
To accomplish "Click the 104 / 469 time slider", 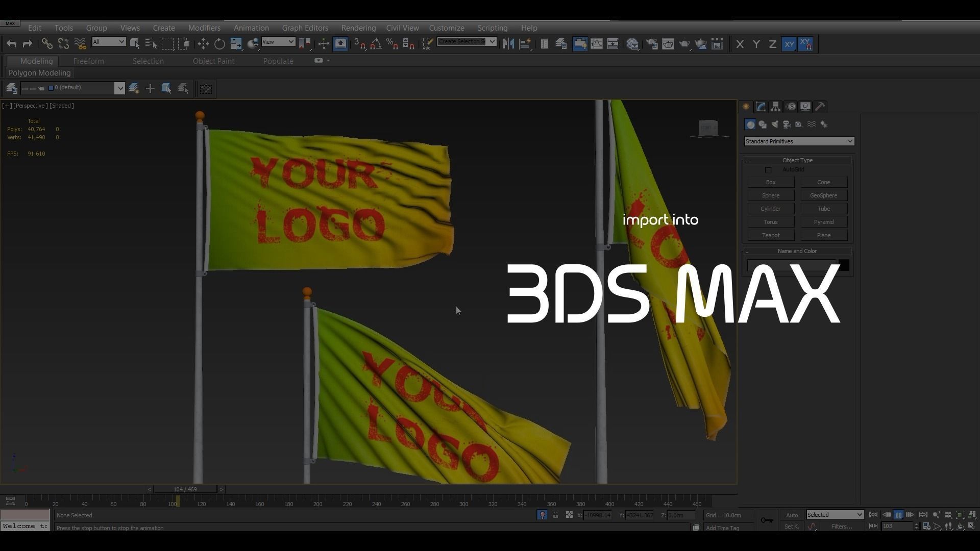I will [x=185, y=489].
